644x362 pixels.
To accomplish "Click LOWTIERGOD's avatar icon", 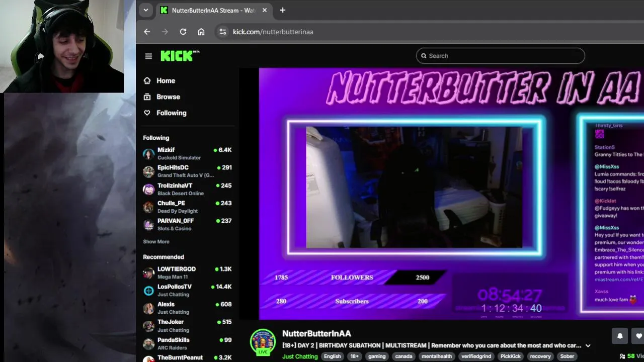I will tap(148, 273).
